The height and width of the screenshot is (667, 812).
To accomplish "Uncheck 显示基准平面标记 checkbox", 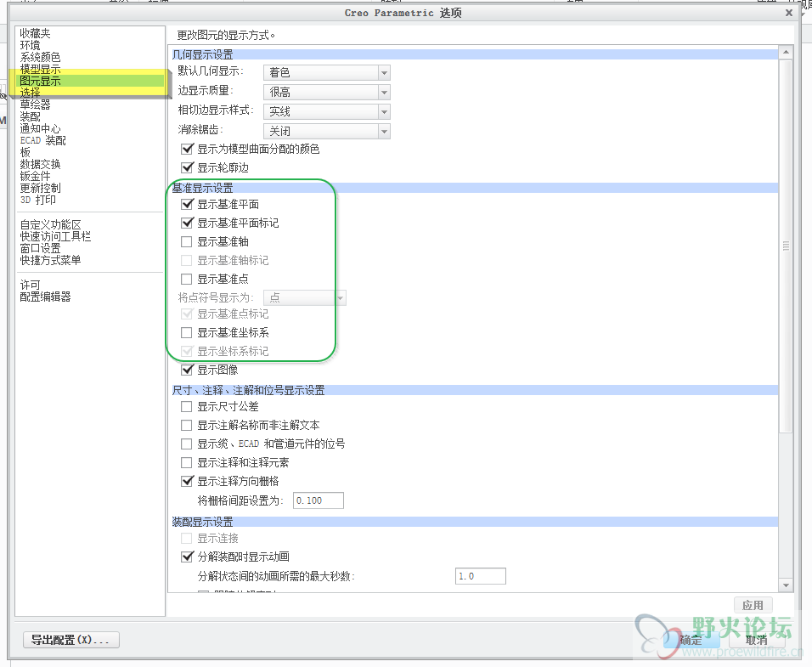I will pos(187,223).
